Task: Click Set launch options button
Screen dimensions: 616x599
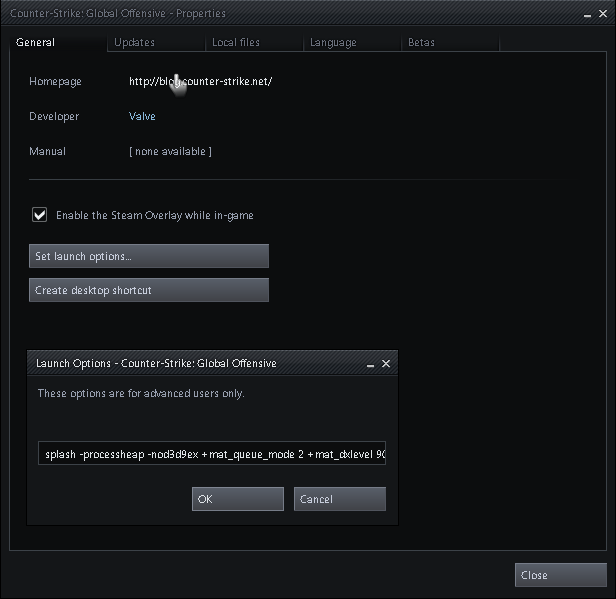Action: point(149,256)
